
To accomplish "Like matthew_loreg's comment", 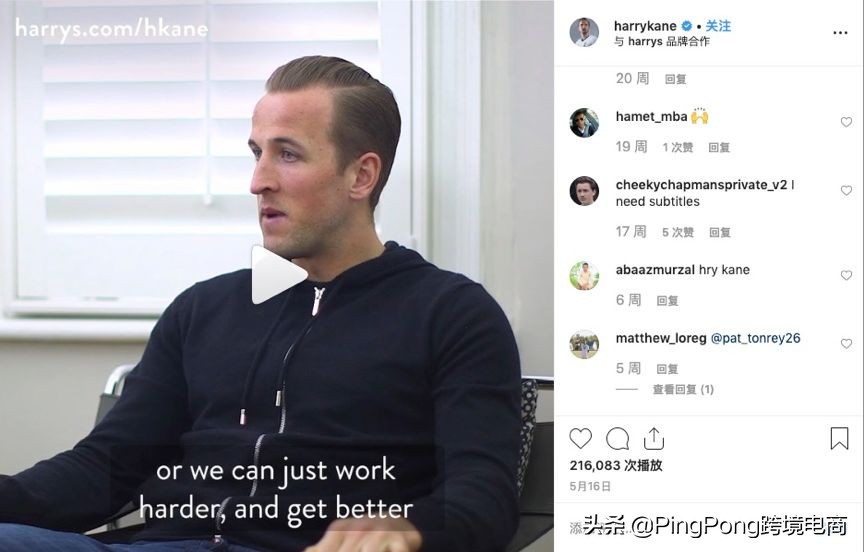I will click(x=846, y=343).
